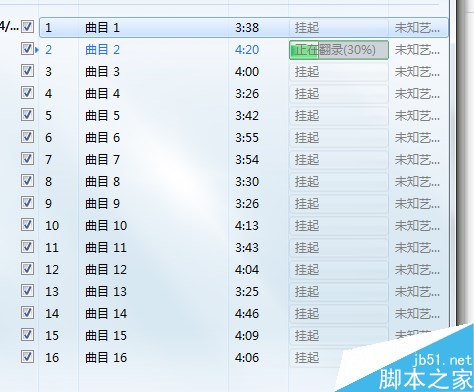Click the track title 曲目 5
Image resolution: width=474 pixels, height=392 pixels.
tap(102, 116)
